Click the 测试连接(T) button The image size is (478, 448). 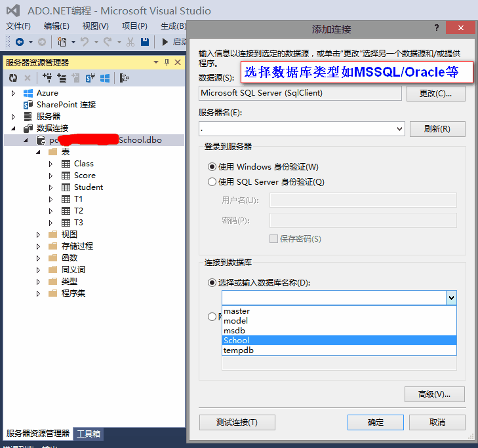coord(237,422)
